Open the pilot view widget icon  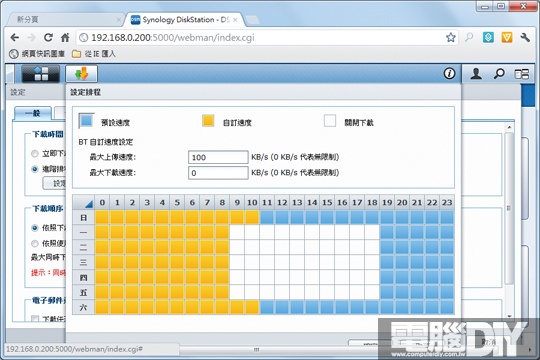tap(521, 74)
